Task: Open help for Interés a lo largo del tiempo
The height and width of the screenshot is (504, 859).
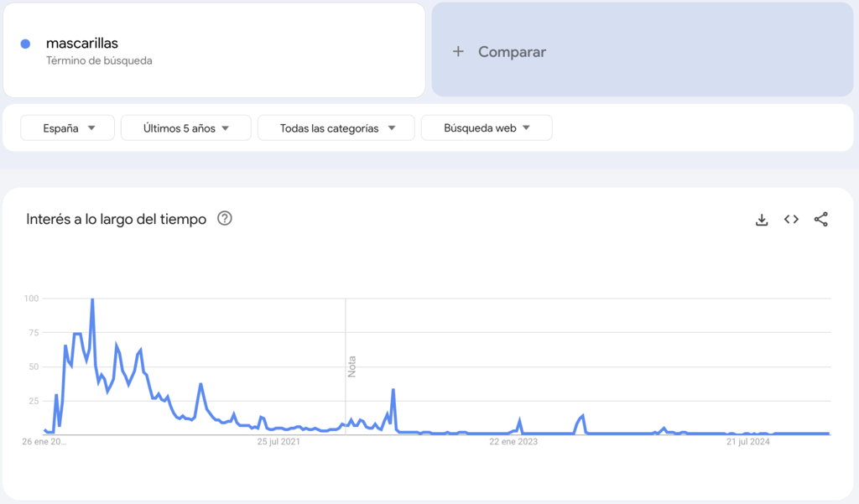Action: [x=225, y=219]
